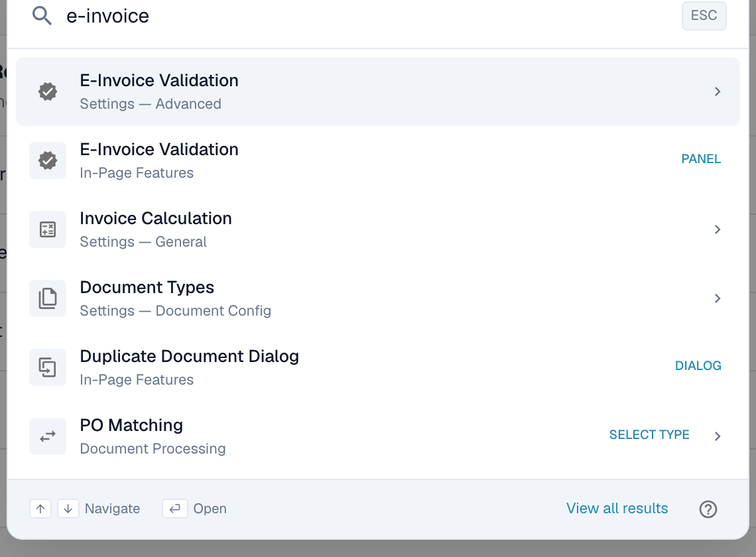
Task: Click the duplicate icon beside Duplicate Document Dialog
Action: click(48, 367)
